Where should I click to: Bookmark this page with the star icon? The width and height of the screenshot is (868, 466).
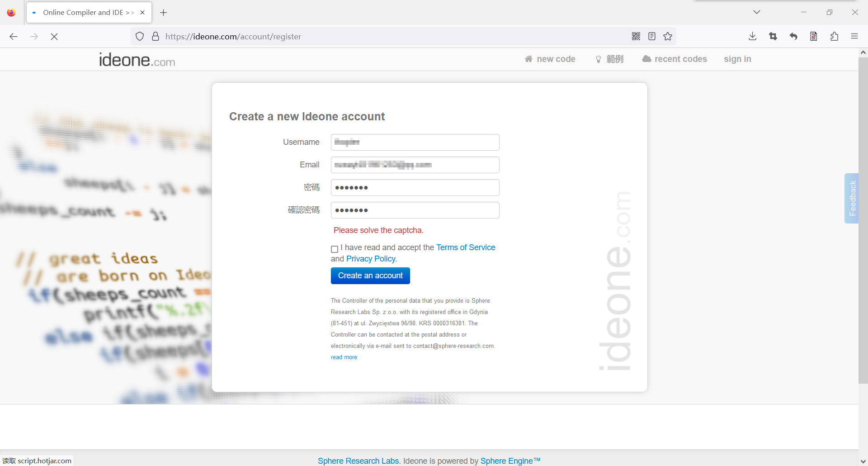coord(668,37)
